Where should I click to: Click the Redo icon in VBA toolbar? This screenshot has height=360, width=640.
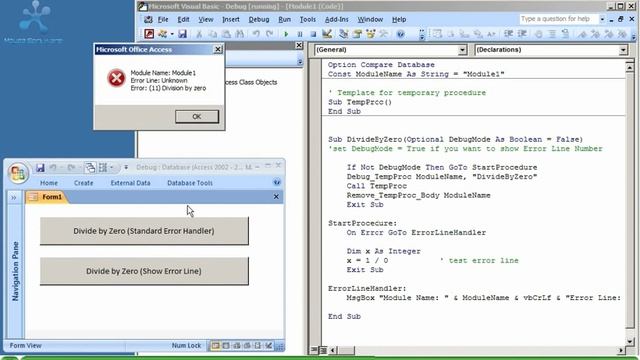[x=269, y=34]
